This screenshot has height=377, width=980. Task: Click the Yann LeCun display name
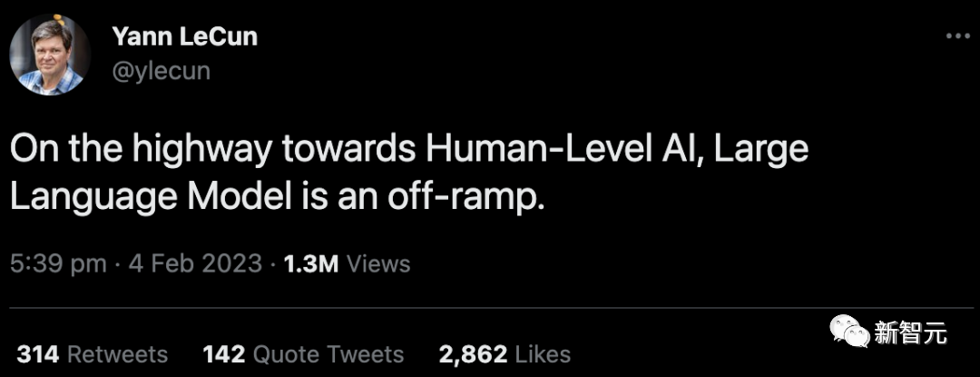click(185, 37)
